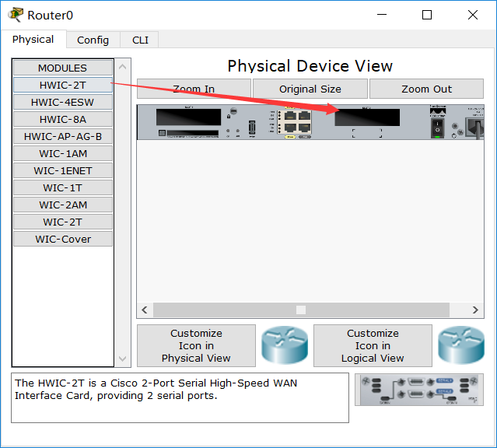
Task: Click Customize Icon in Physical View
Action: click(x=196, y=345)
